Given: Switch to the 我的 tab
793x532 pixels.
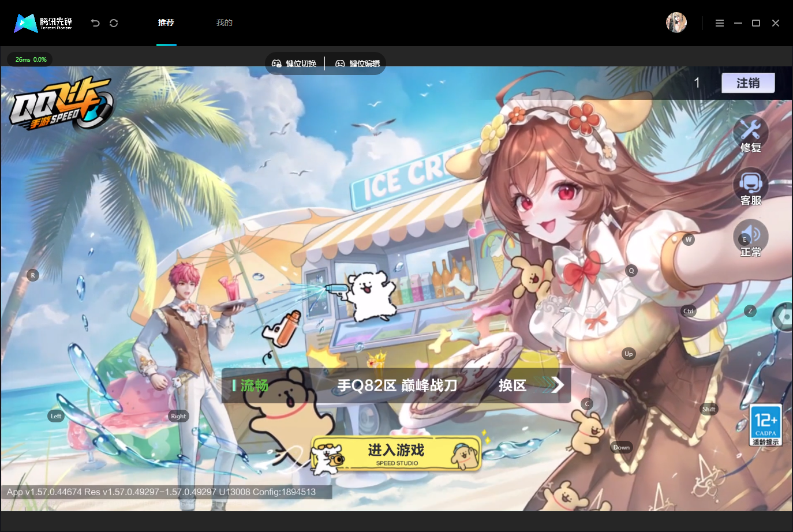Looking at the screenshot, I should (x=225, y=23).
